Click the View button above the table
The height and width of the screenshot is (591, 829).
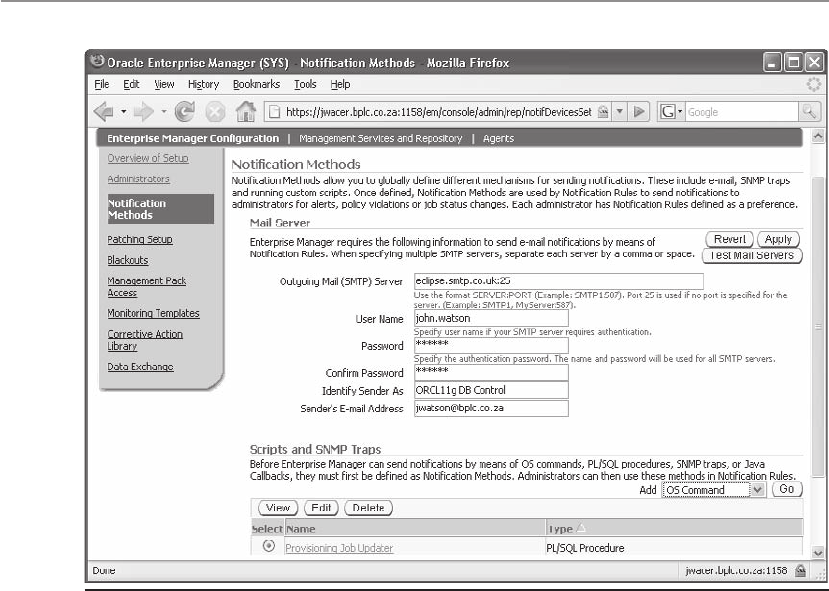click(x=278, y=508)
